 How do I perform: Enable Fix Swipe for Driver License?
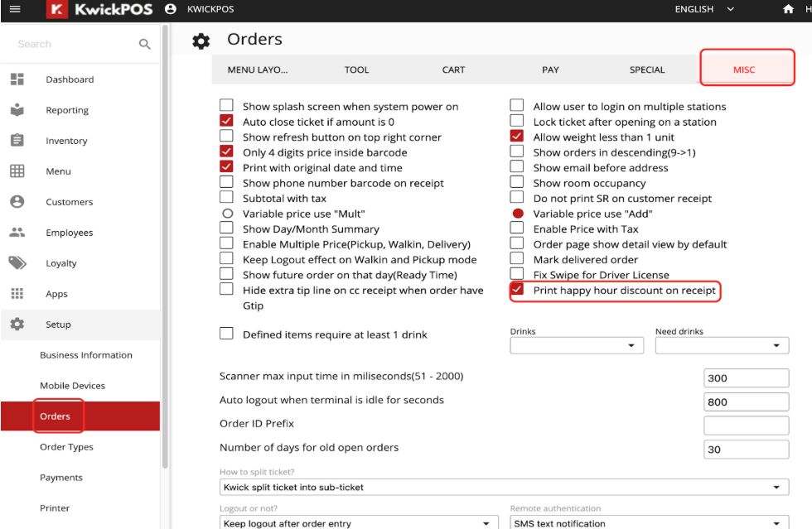[517, 273]
